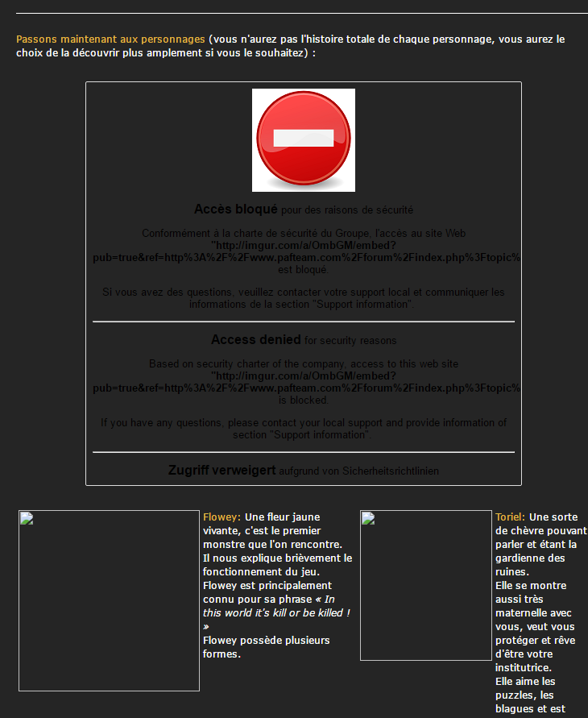Click the 'Flowey:' character name label
Image resolution: width=588 pixels, height=718 pixels.
222,517
